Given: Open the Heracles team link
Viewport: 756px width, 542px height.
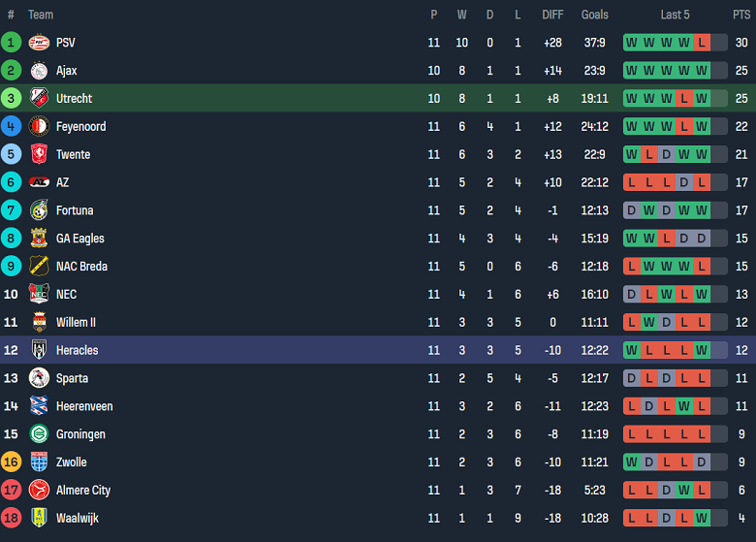Looking at the screenshot, I should pyautogui.click(x=77, y=350).
